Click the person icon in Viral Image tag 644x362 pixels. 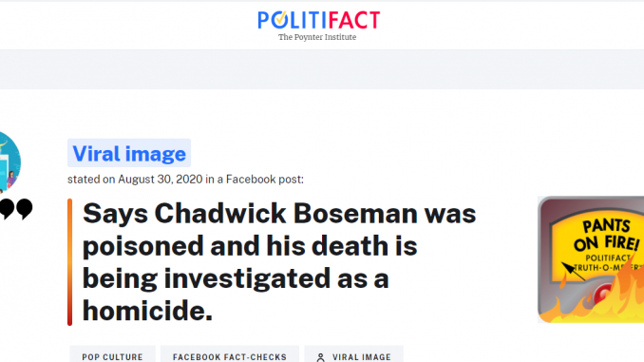coord(321,357)
